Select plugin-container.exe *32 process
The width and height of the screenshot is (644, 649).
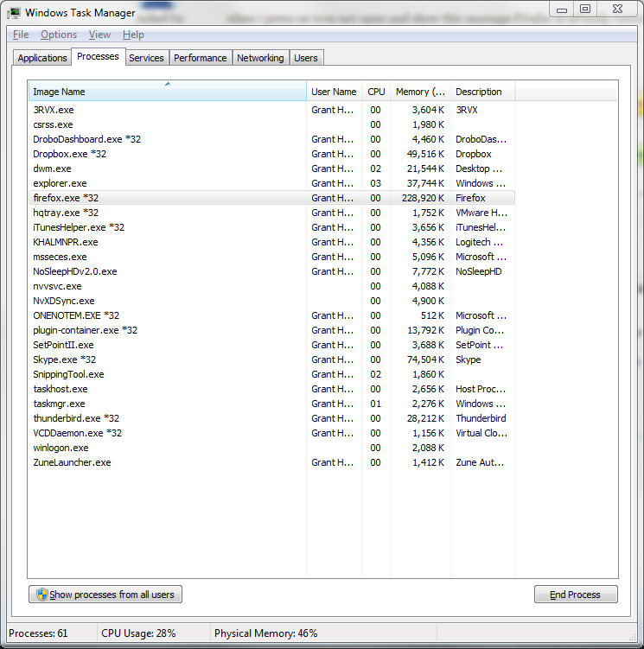271,330
